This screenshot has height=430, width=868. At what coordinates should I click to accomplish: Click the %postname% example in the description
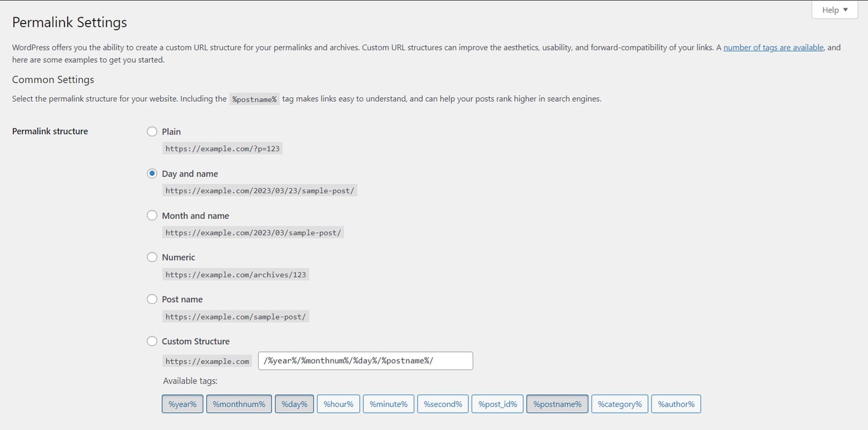[x=254, y=99]
